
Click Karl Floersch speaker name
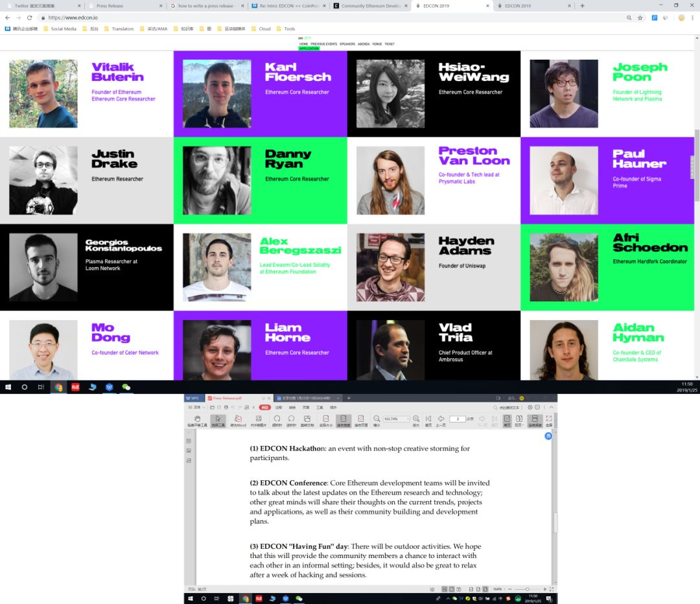click(297, 72)
